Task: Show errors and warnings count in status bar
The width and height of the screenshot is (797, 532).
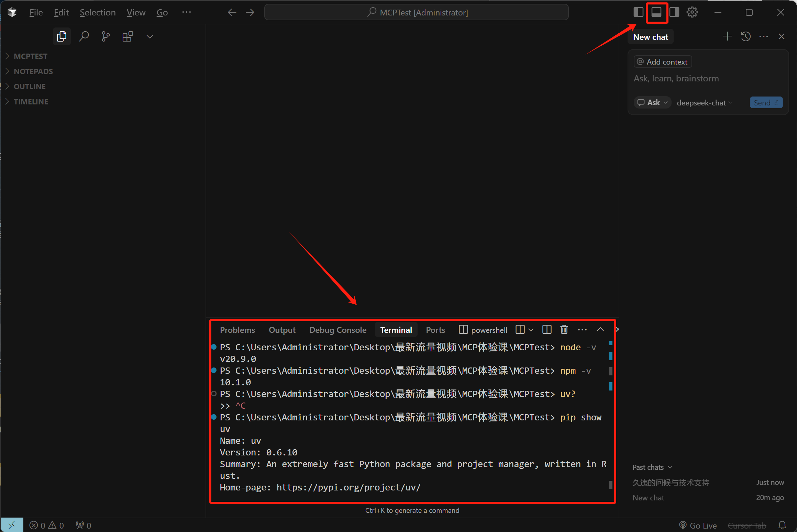Action: coord(47,525)
